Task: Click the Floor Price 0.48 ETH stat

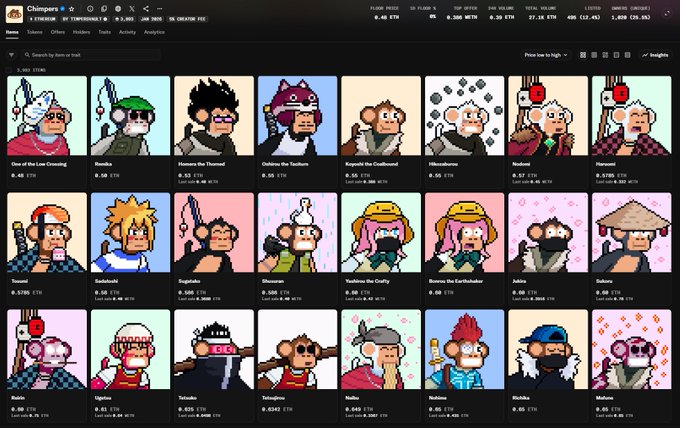Action: coord(385,13)
